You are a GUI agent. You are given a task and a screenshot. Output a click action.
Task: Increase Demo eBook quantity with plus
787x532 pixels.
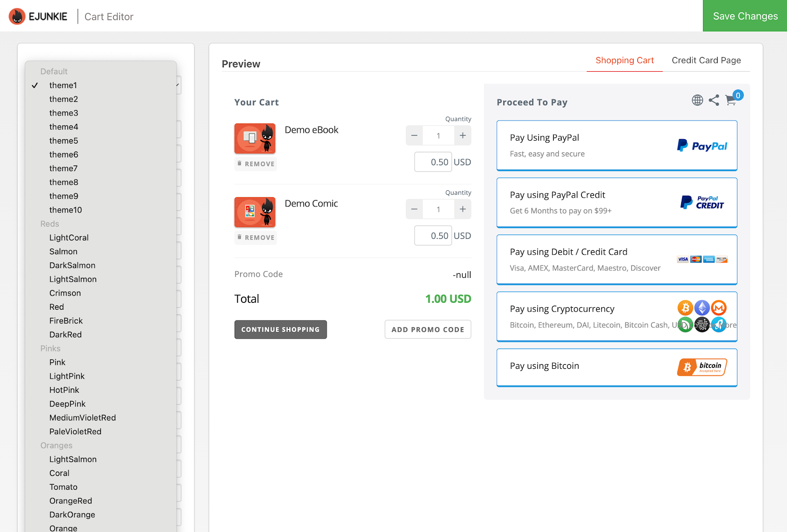(463, 136)
